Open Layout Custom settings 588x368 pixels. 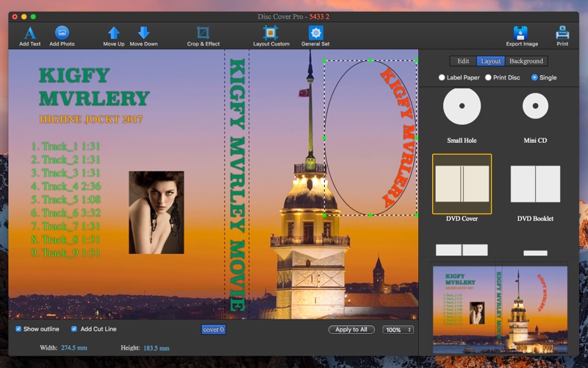270,33
